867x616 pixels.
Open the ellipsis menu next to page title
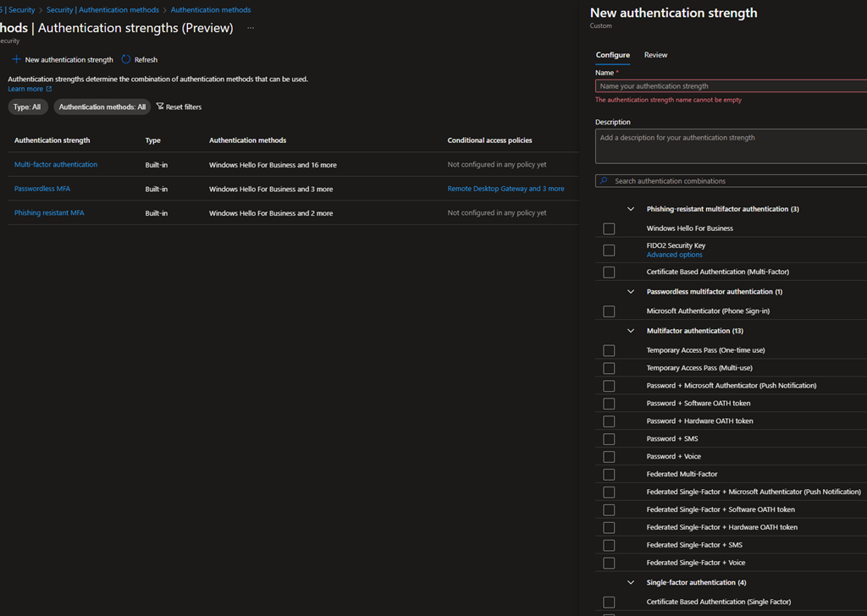click(x=251, y=28)
